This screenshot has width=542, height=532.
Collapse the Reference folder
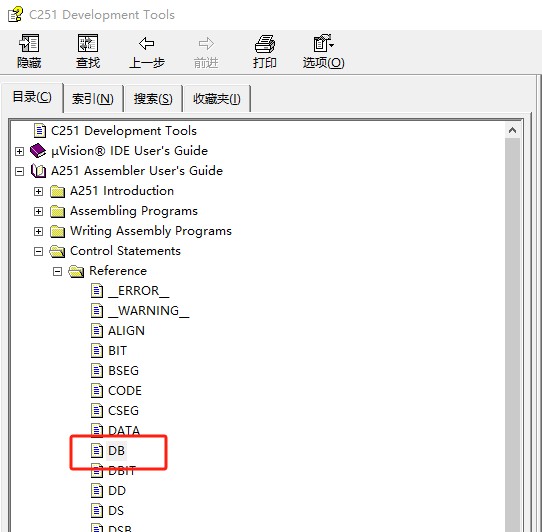(57, 271)
